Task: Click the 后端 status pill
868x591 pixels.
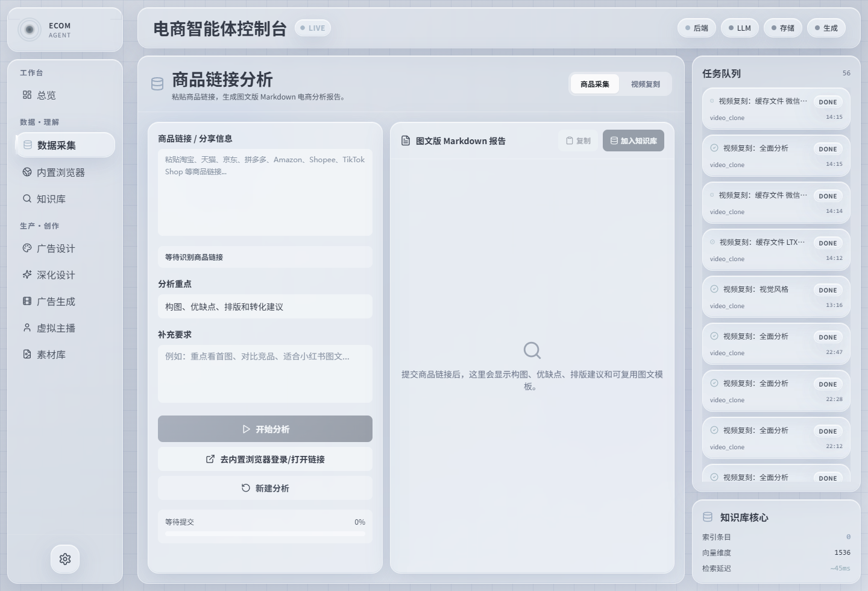Action: coord(697,28)
